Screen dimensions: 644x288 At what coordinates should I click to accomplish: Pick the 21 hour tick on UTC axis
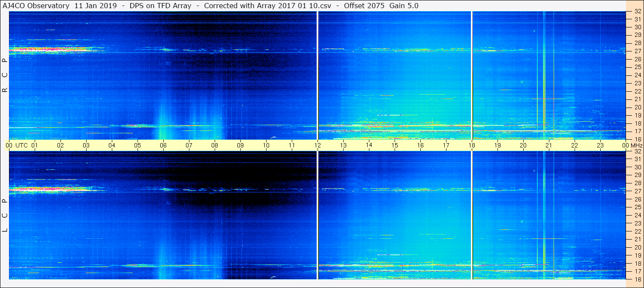(549, 145)
